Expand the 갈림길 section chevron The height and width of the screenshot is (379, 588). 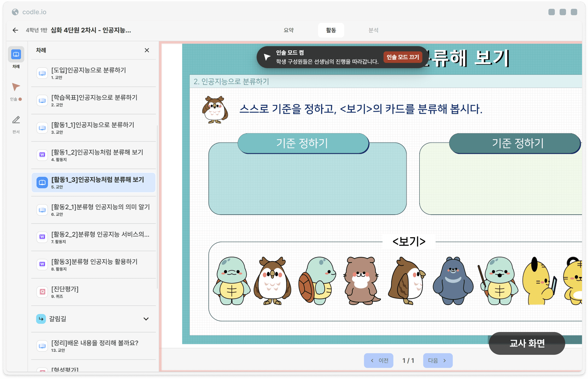(x=146, y=319)
